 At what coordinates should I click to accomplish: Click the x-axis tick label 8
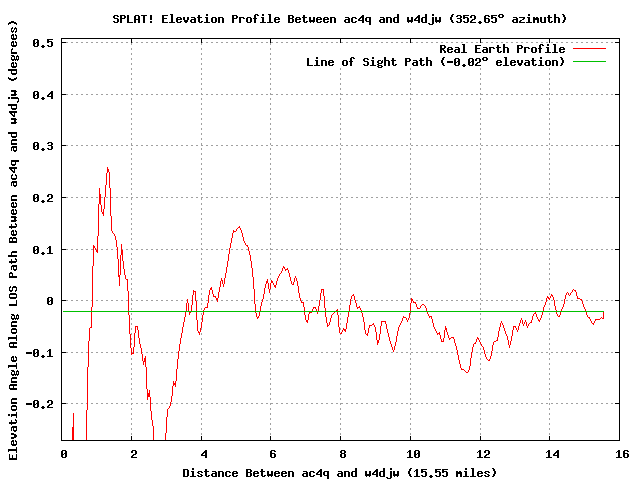click(x=343, y=454)
